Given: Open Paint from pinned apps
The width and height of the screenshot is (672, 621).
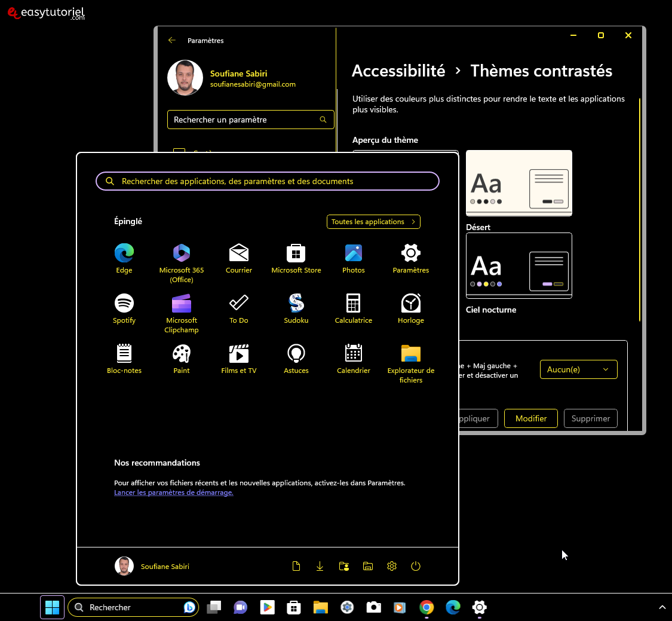Looking at the screenshot, I should pos(181,359).
